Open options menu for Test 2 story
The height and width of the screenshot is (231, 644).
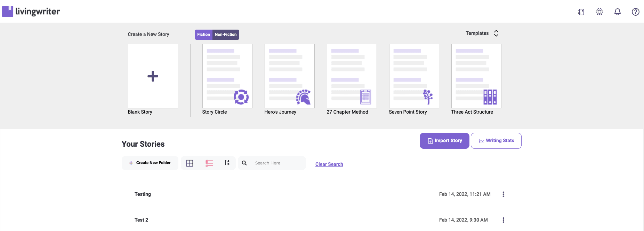(x=504, y=220)
